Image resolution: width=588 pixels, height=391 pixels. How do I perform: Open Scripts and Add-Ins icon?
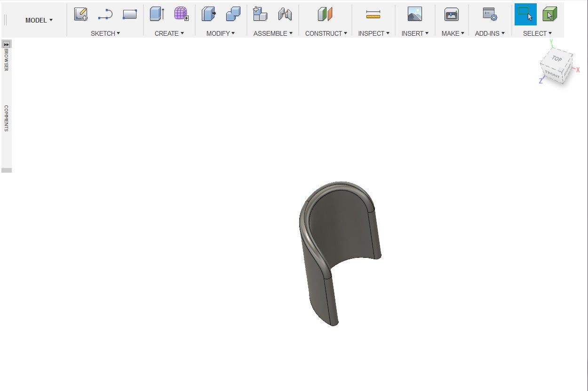490,14
